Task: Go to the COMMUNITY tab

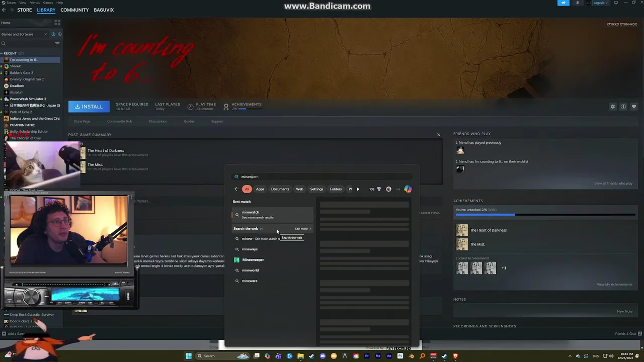Action: (74, 10)
